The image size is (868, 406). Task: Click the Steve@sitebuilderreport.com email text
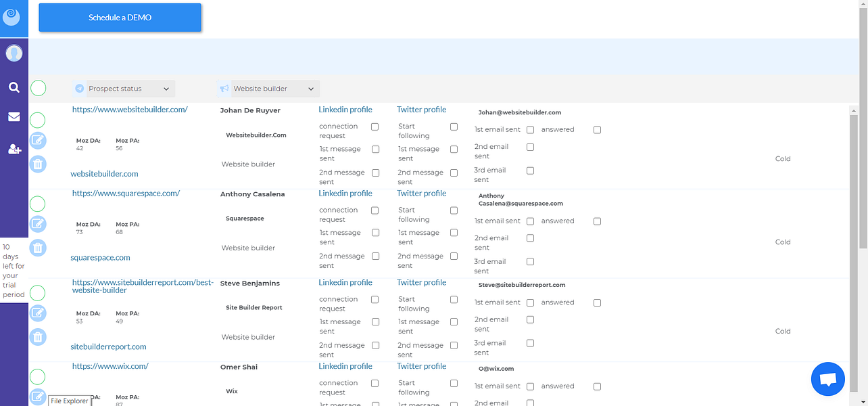522,286
